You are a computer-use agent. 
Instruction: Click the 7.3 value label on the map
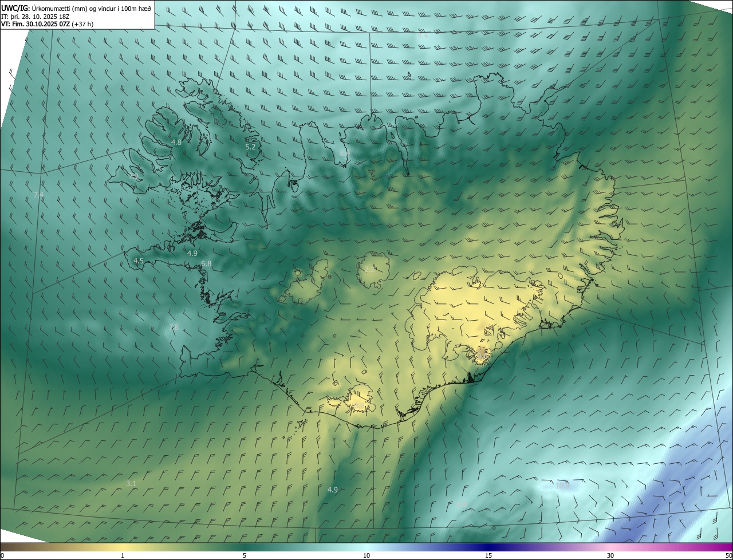[133, 176]
